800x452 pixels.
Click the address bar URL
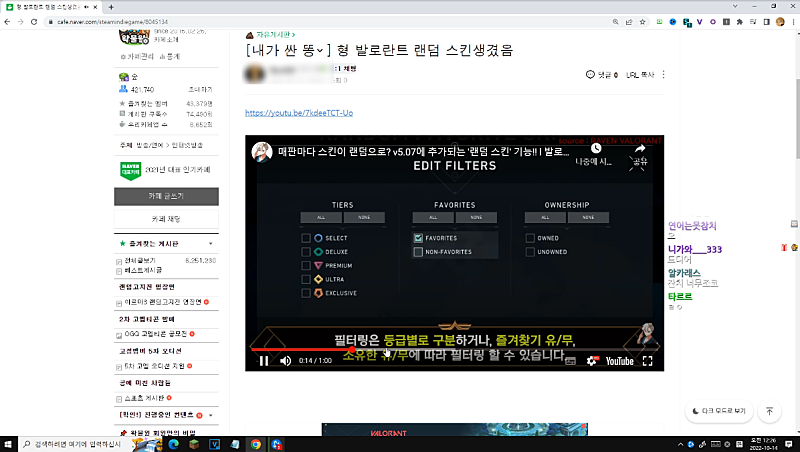[112, 22]
